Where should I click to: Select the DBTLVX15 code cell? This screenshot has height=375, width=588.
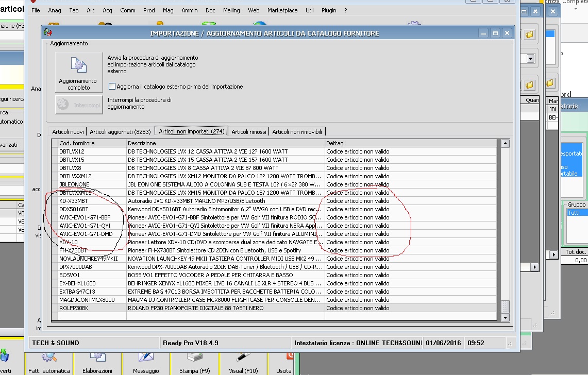click(x=92, y=160)
